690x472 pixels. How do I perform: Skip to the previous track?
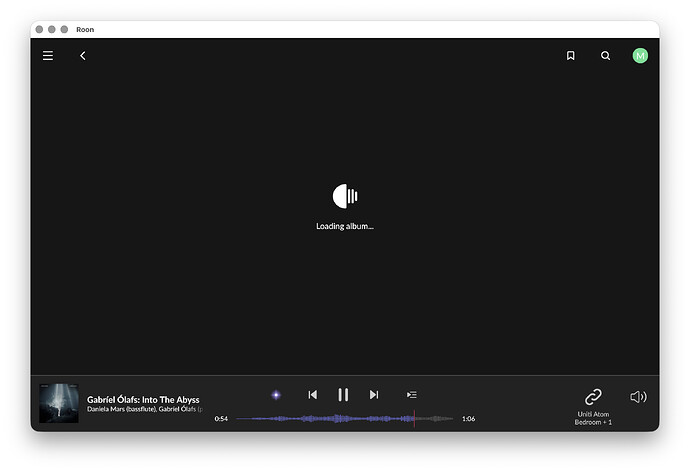[312, 395]
